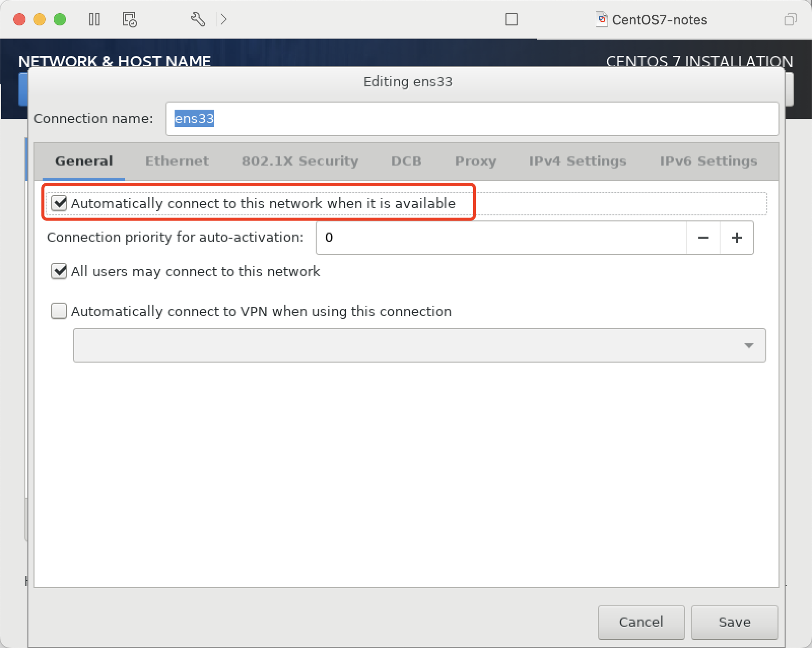812x648 pixels.
Task: Minimize the window with the yellow button
Action: [40, 19]
